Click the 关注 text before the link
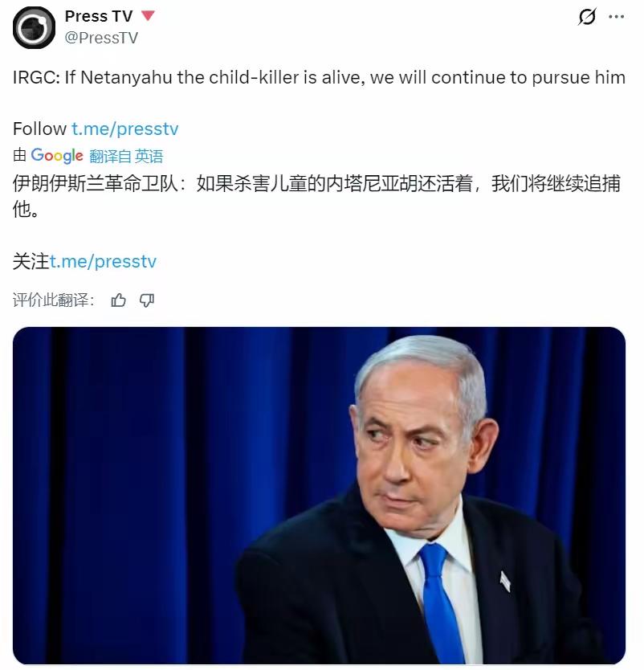 (31, 261)
